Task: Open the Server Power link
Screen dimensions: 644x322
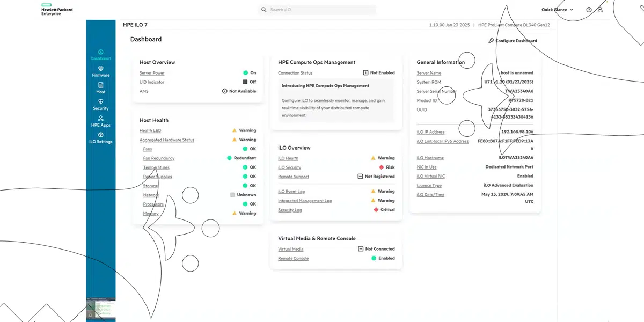Action: point(152,73)
